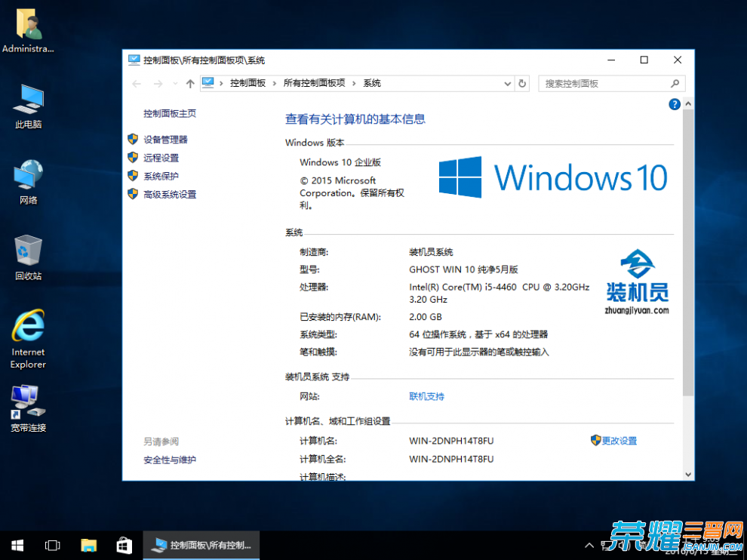Expand chevron after computer icon in address bar
This screenshot has height=560, width=747.
221,84
